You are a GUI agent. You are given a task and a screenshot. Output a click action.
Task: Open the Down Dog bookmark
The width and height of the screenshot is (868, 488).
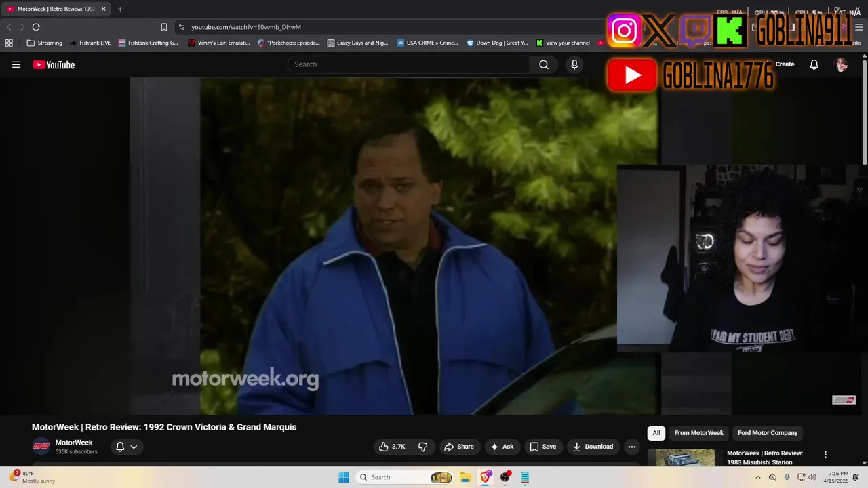point(497,43)
